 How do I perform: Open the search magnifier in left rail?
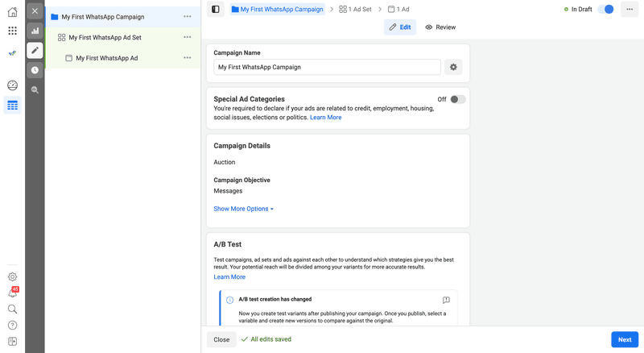(x=12, y=309)
